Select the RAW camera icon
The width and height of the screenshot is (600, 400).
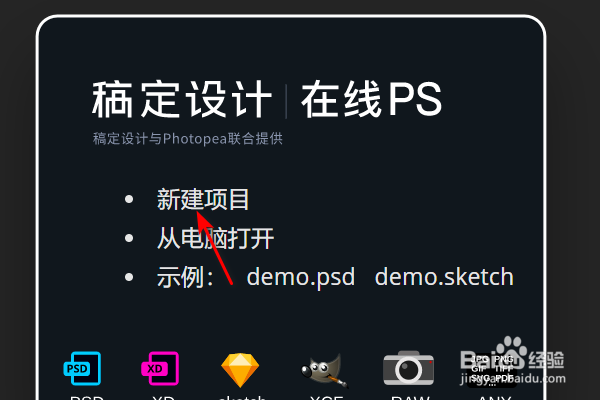point(408,368)
